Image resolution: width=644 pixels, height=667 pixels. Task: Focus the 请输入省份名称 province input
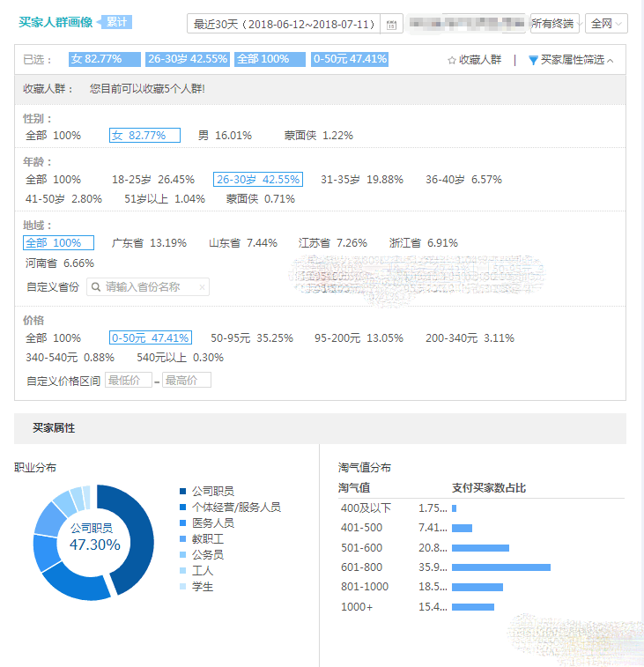148,287
